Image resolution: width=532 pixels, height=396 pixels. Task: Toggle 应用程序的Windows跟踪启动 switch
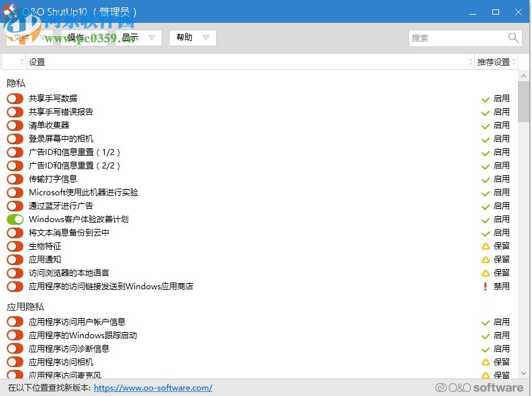point(15,336)
